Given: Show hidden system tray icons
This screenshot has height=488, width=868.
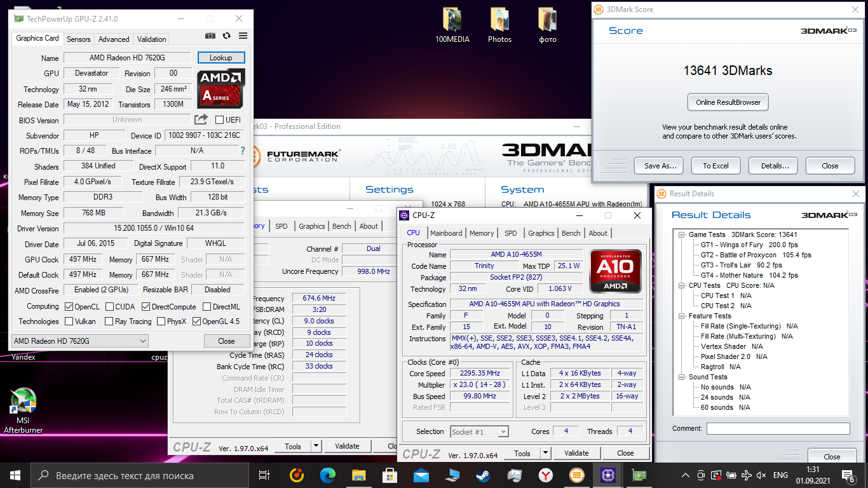Looking at the screenshot, I should [685, 475].
